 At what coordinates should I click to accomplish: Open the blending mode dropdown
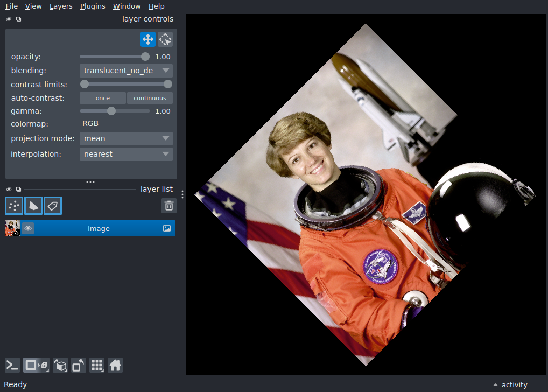[x=126, y=71]
